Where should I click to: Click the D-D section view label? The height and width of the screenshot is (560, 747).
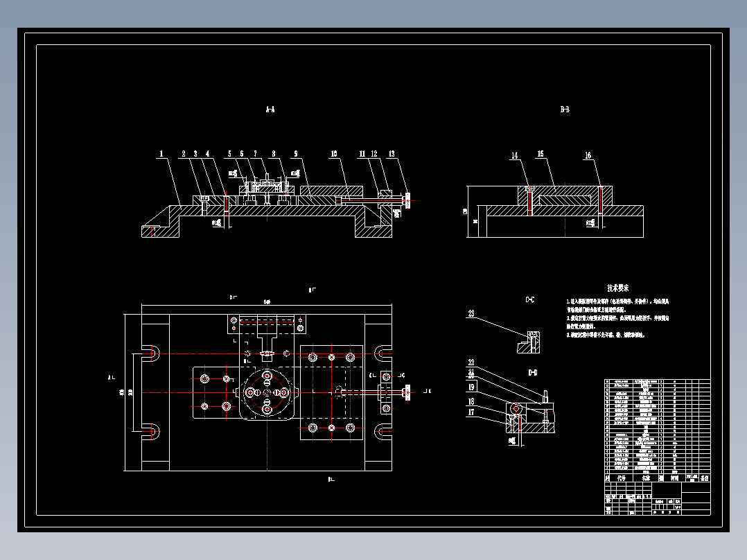[x=533, y=373]
